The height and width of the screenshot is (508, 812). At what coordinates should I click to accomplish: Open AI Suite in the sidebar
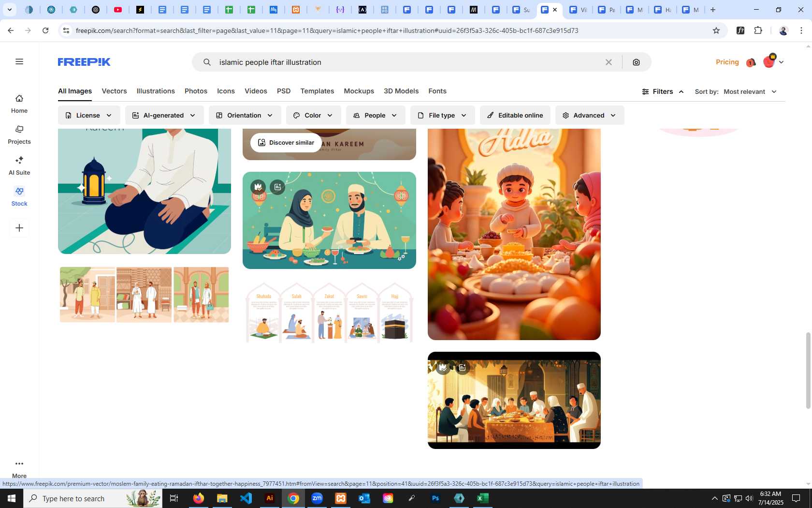[19, 166]
